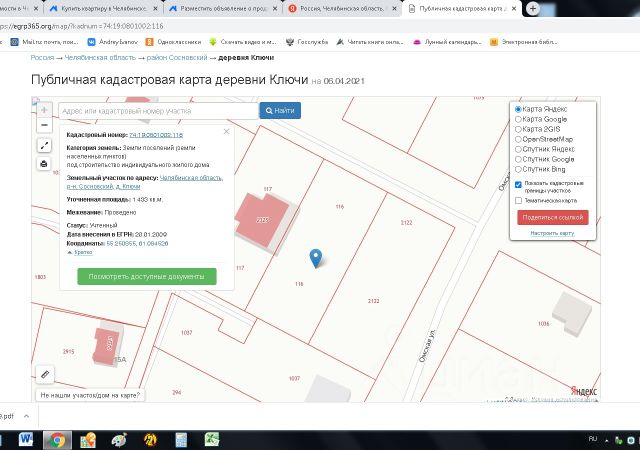Open the Настроить карту settings link

pos(552,232)
